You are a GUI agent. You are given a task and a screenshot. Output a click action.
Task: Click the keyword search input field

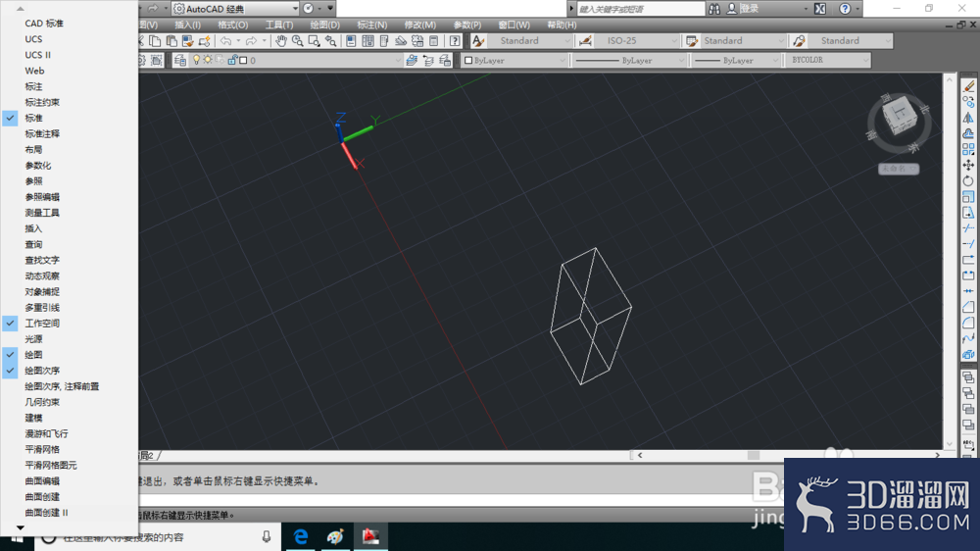(x=641, y=9)
